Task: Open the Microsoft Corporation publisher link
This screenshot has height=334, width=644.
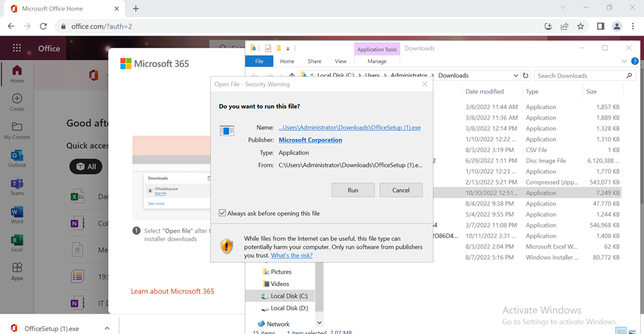Action: coord(310,140)
